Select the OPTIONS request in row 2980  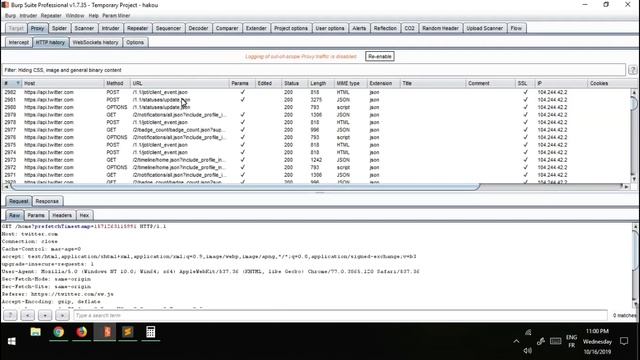316,107
